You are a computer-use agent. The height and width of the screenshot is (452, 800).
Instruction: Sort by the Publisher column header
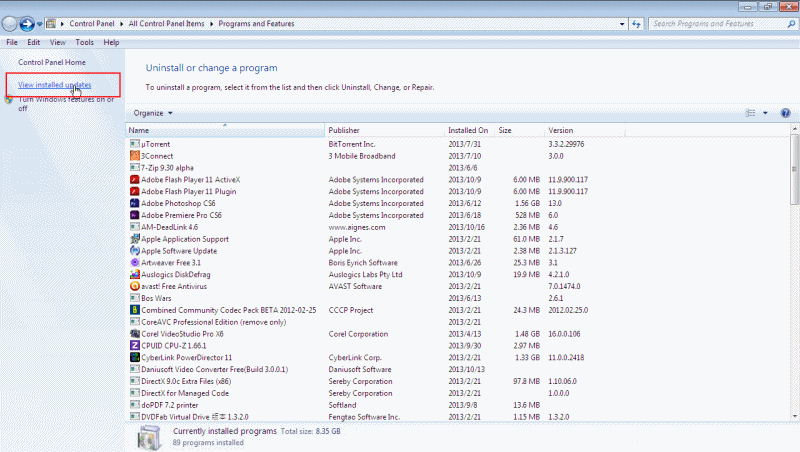pos(385,130)
